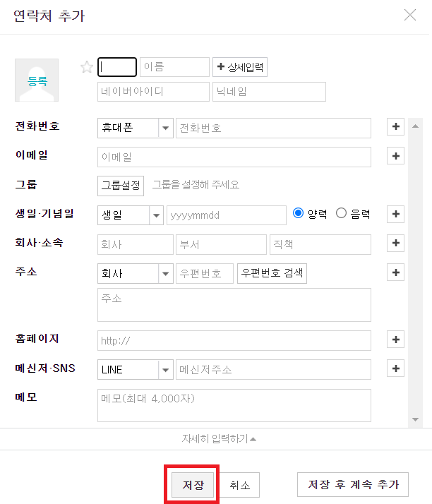
Task: Click the 전화번호 input field
Action: [273, 128]
